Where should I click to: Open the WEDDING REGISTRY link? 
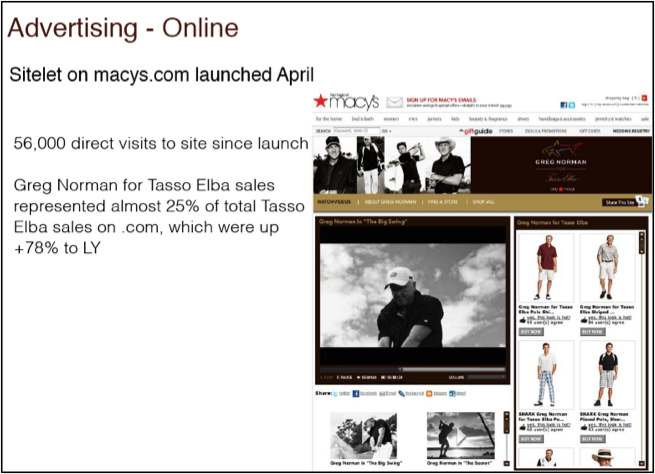coord(631,131)
